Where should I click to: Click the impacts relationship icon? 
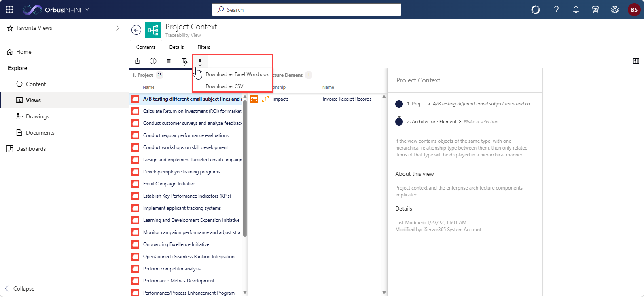tap(265, 99)
